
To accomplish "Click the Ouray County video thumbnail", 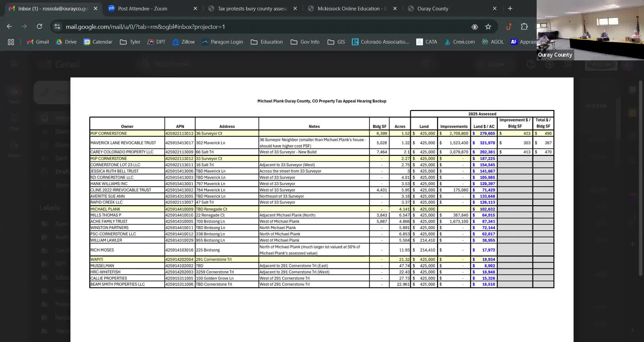I will click(x=590, y=30).
